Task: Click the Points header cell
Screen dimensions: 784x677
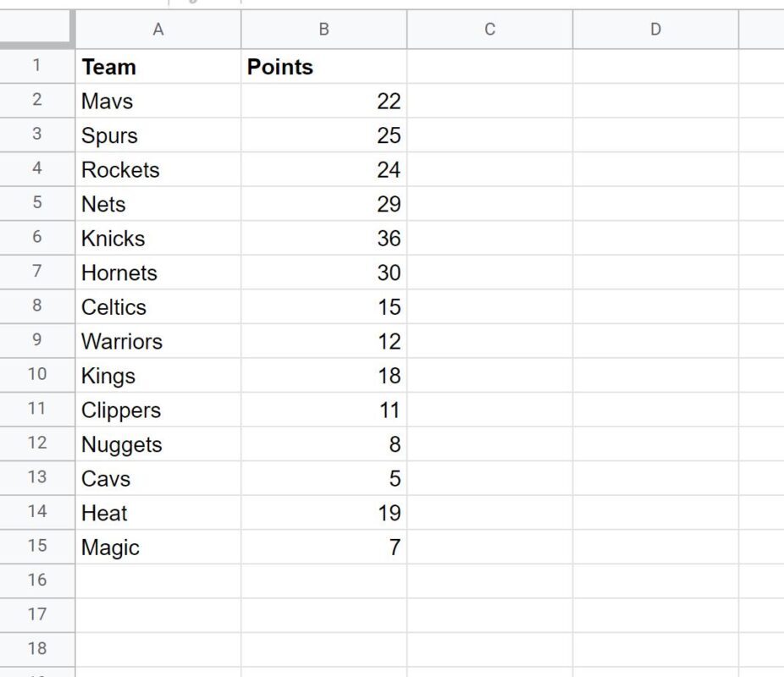Action: point(324,67)
